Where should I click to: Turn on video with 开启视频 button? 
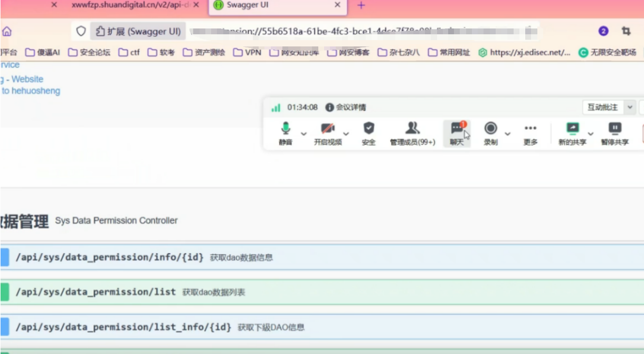click(x=328, y=133)
